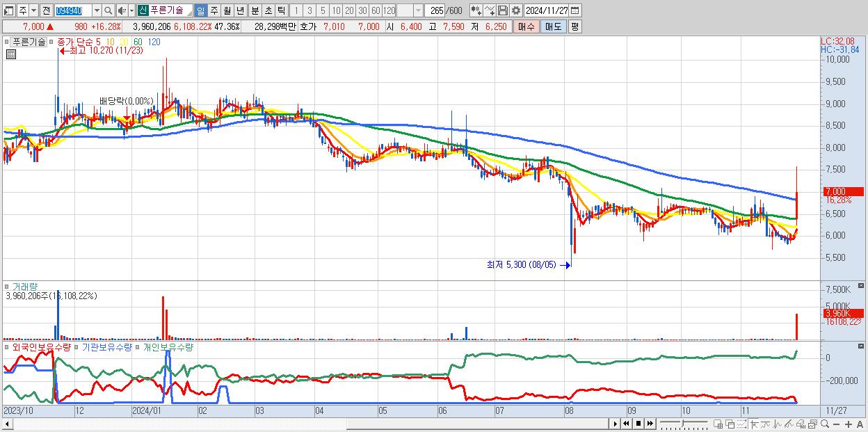Click the 거래량 volume legend label
This screenshot has height=432, width=868.
point(24,286)
